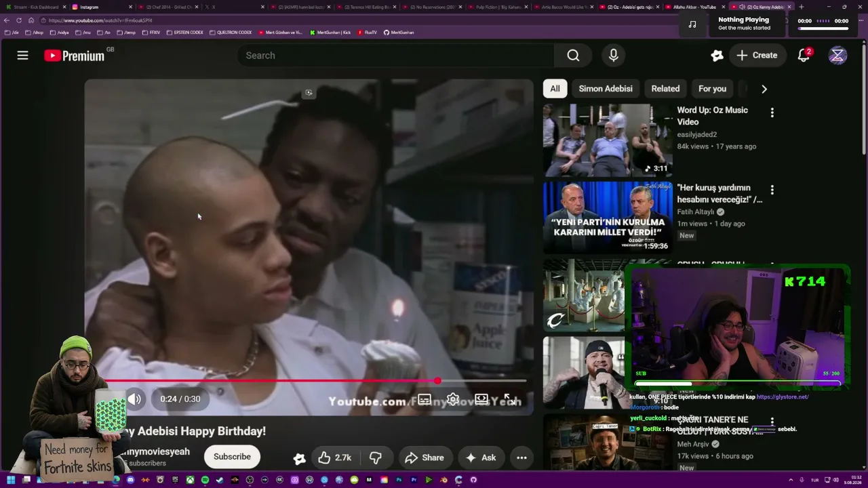Open the YouTube guide hamburger menu
Image resolution: width=868 pixels, height=488 pixels.
tap(23, 56)
